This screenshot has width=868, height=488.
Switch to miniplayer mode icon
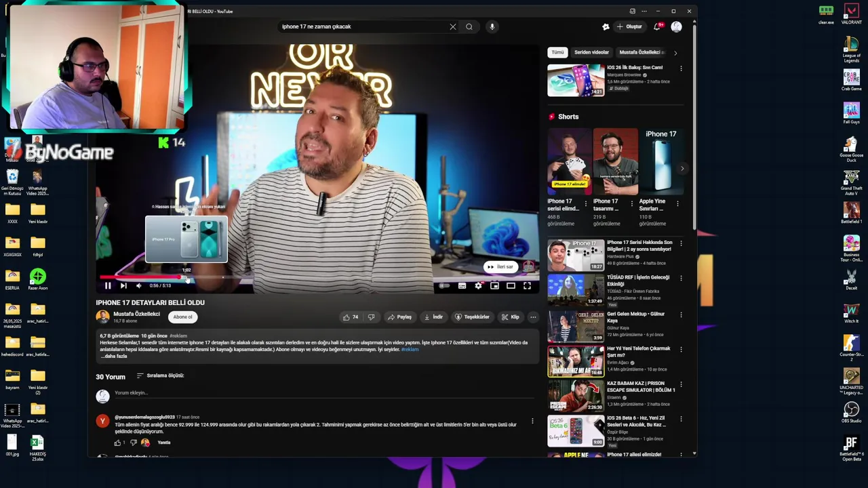coord(494,286)
